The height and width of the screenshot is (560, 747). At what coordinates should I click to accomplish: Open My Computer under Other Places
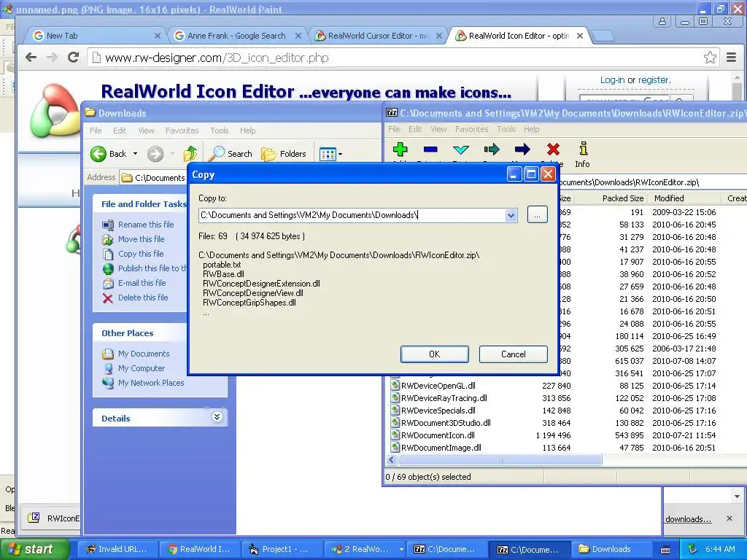[142, 368]
